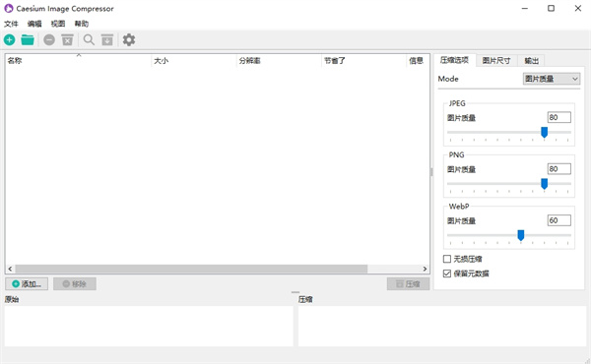Click the compress download-box toolbar icon

click(x=107, y=39)
